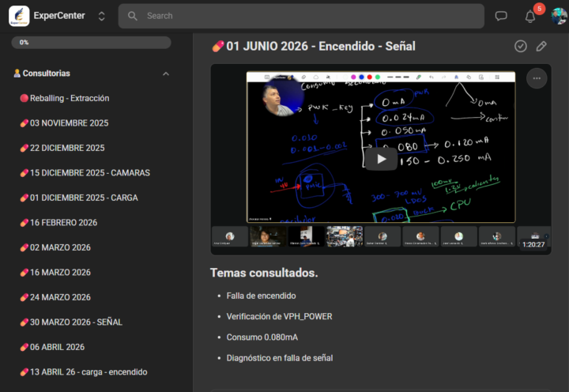
Task: Click Diagnóstico en falla de señal bullet
Action: coord(280,358)
